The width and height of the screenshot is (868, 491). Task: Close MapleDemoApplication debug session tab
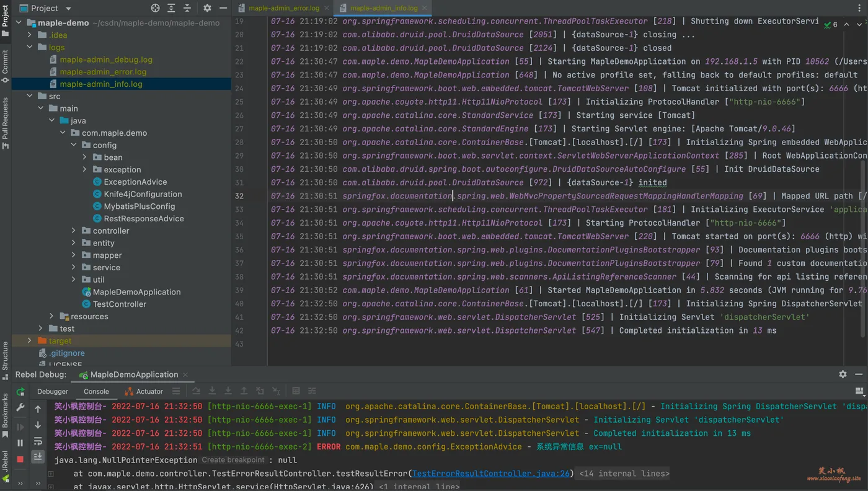click(185, 374)
